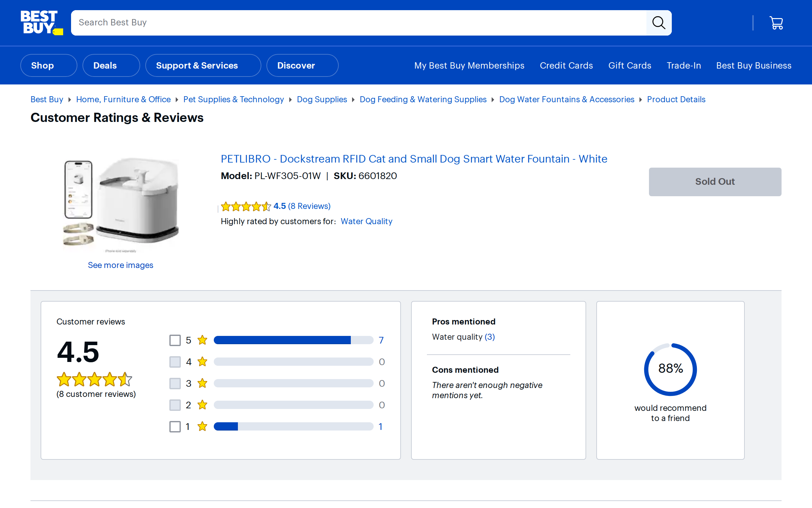Check the 3 star filter checkbox

coord(175,383)
